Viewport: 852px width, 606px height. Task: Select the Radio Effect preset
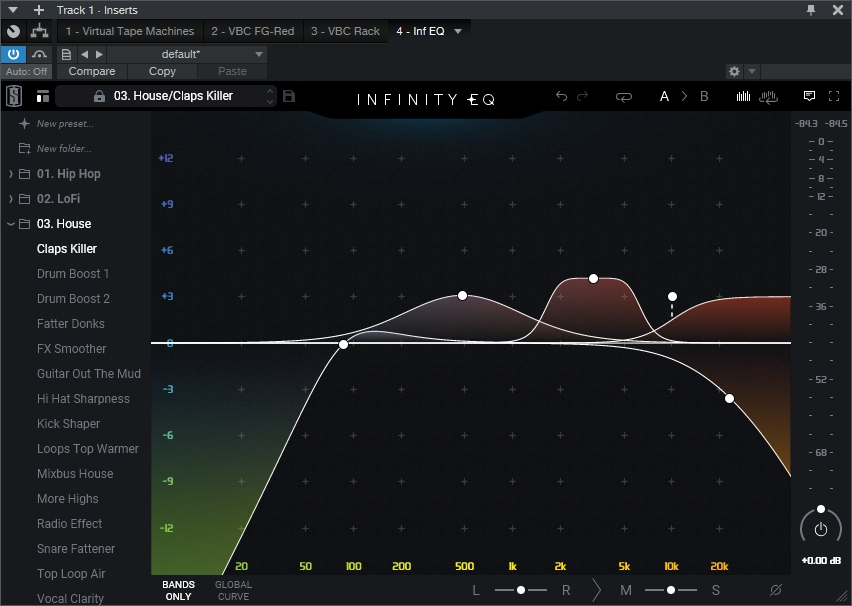[70, 524]
